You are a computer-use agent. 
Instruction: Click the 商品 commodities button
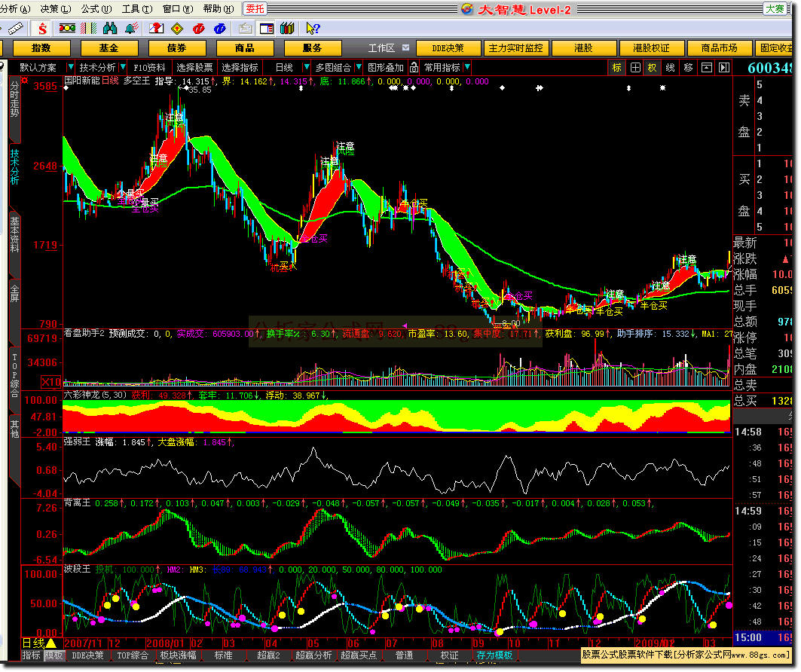pos(245,48)
